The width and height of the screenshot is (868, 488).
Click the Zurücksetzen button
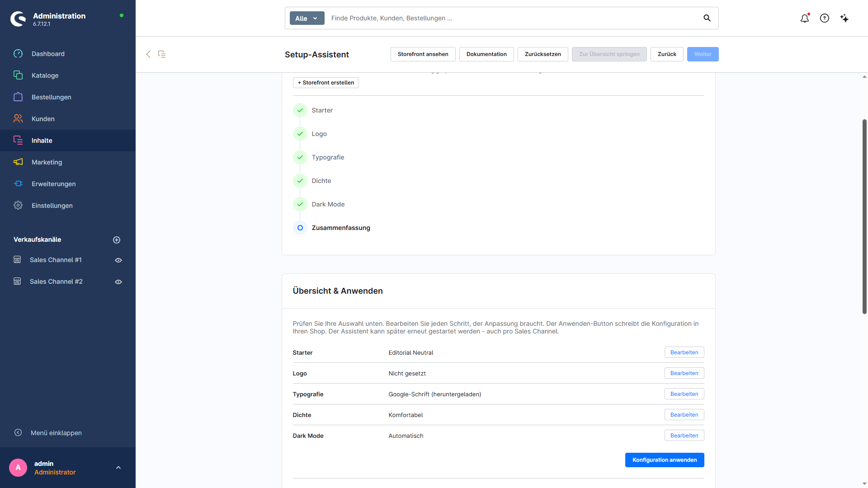coord(543,54)
